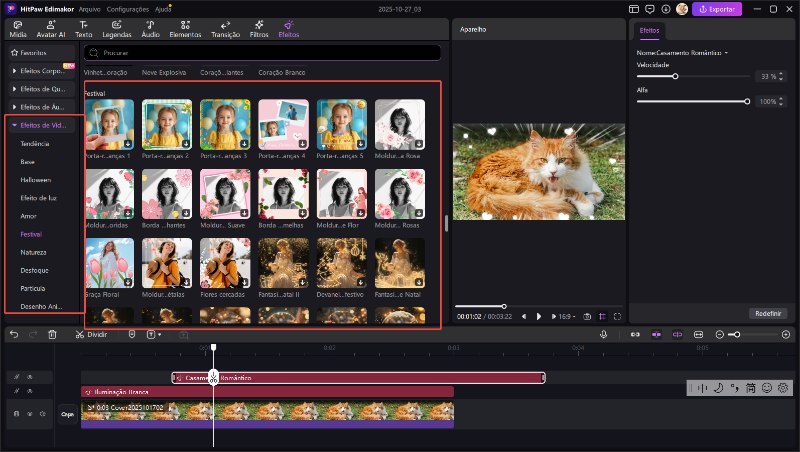Toggle visibility of the Casamento Romântico track
This screenshot has height=452, width=800.
30,377
